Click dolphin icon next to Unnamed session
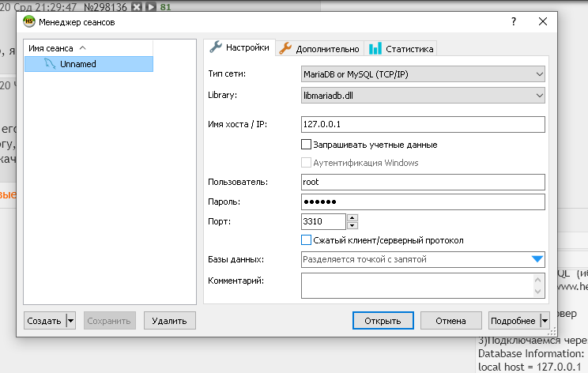Image resolution: width=588 pixels, height=373 pixels. pyautogui.click(x=50, y=64)
